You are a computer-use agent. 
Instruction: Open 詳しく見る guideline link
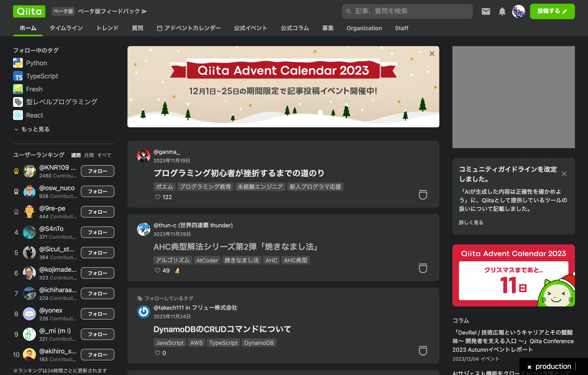[x=471, y=223]
